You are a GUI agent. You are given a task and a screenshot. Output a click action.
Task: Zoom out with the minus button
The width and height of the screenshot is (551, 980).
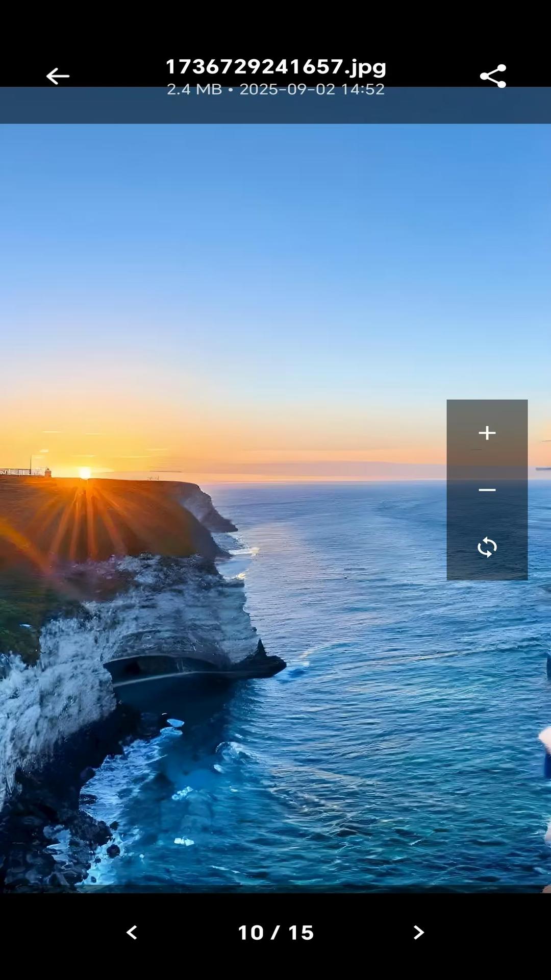487,490
